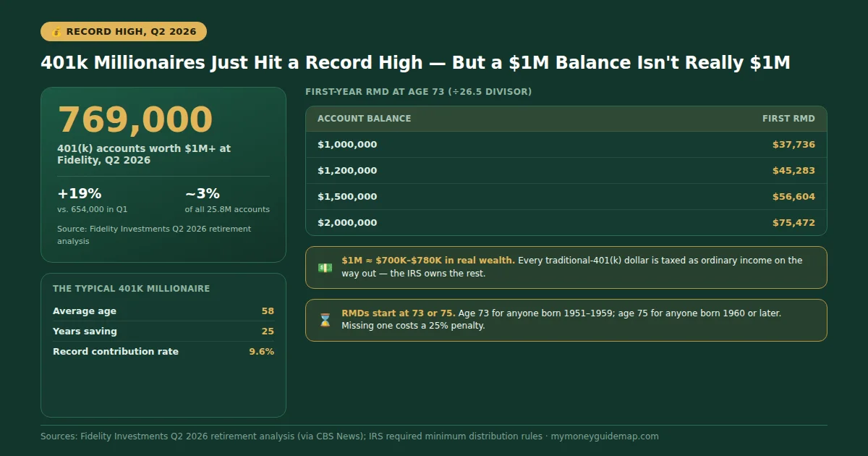Image resolution: width=868 pixels, height=456 pixels.
Task: Click the $1,500,000 balance cell
Action: click(x=347, y=197)
